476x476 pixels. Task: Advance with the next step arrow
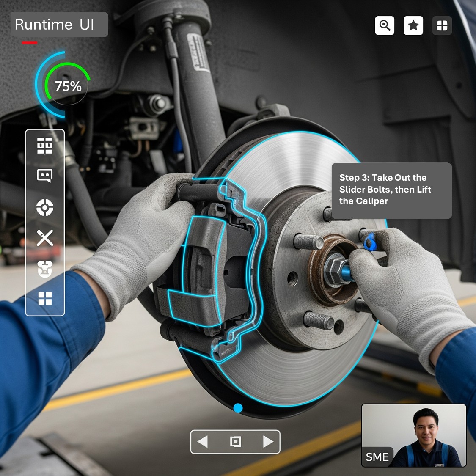(x=268, y=442)
